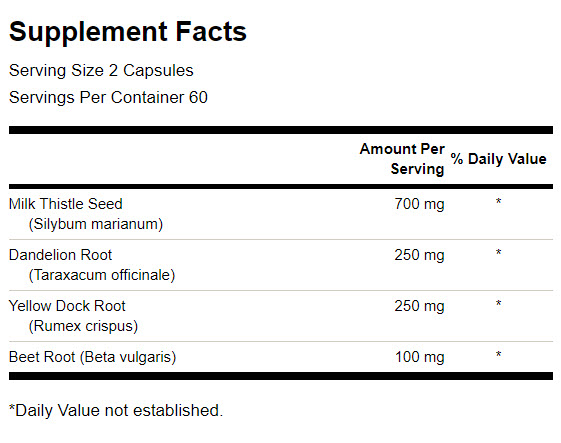Select the Milk Thistle Seed ingredient name
The height and width of the screenshot is (443, 561).
click(x=66, y=204)
